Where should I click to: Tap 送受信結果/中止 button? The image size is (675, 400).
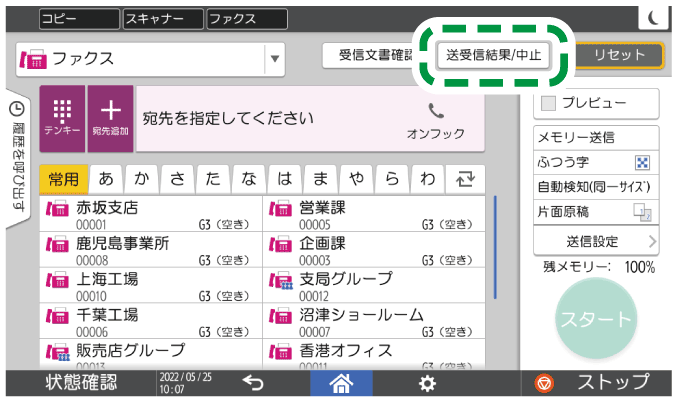point(493,55)
